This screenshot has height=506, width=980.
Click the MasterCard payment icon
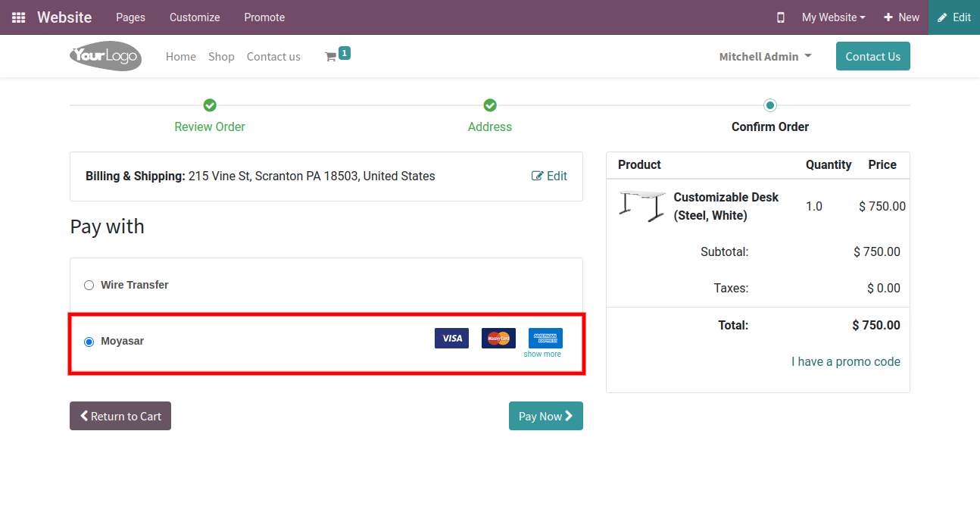[x=498, y=338]
